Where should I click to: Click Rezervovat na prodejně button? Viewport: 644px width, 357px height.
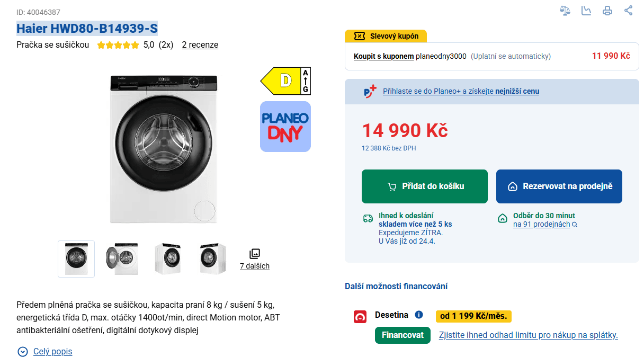559,186
